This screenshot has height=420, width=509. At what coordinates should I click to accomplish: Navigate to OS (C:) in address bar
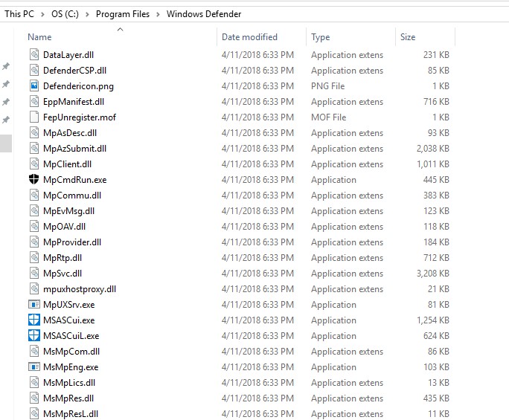[x=65, y=14]
